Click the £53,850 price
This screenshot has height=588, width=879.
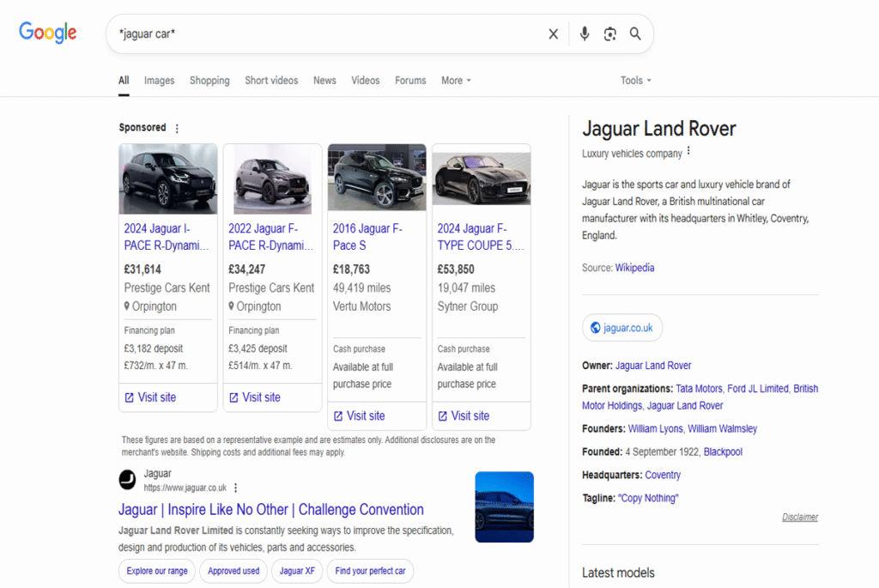point(456,270)
